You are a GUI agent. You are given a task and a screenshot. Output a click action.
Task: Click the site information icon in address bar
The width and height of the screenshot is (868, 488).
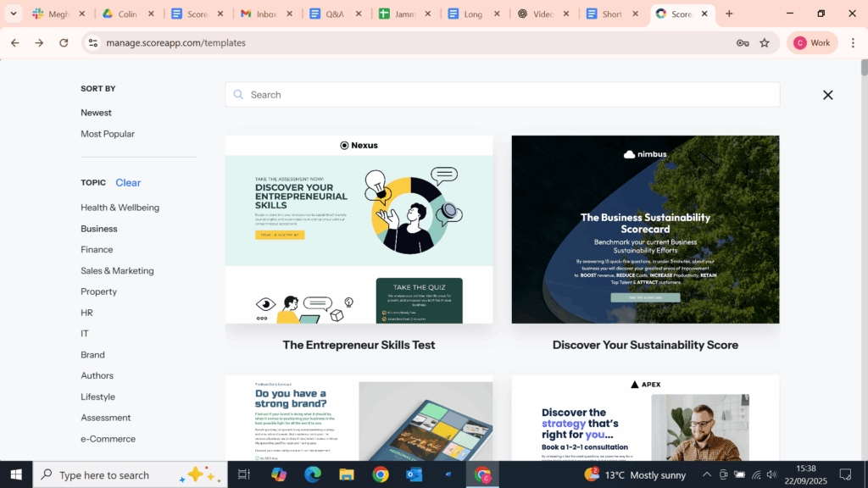click(93, 42)
